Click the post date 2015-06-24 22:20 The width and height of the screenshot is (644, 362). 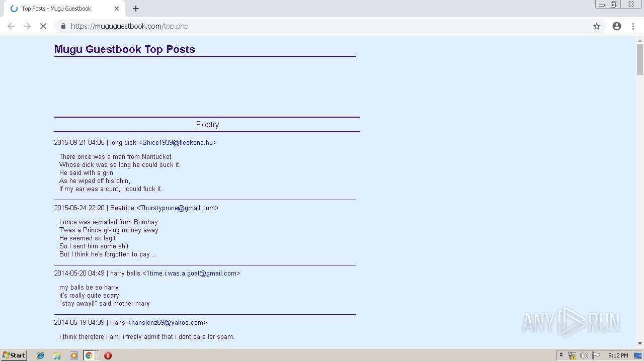[79, 208]
